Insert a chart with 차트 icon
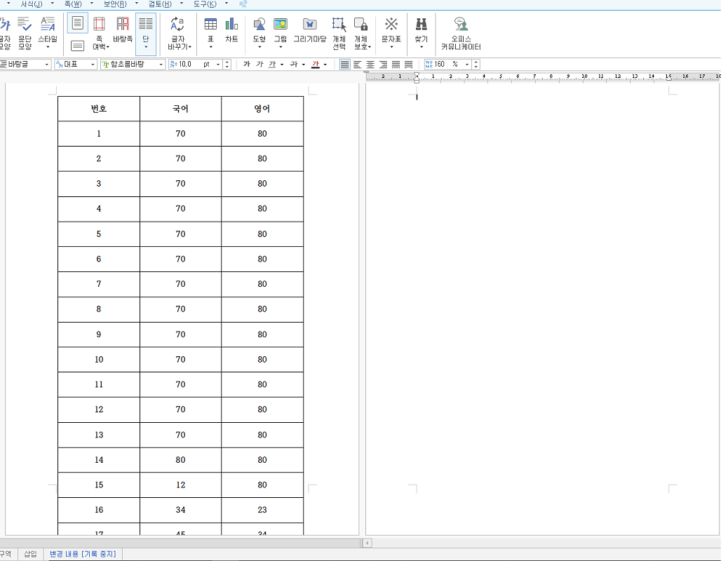This screenshot has height=561, width=728. [231, 31]
